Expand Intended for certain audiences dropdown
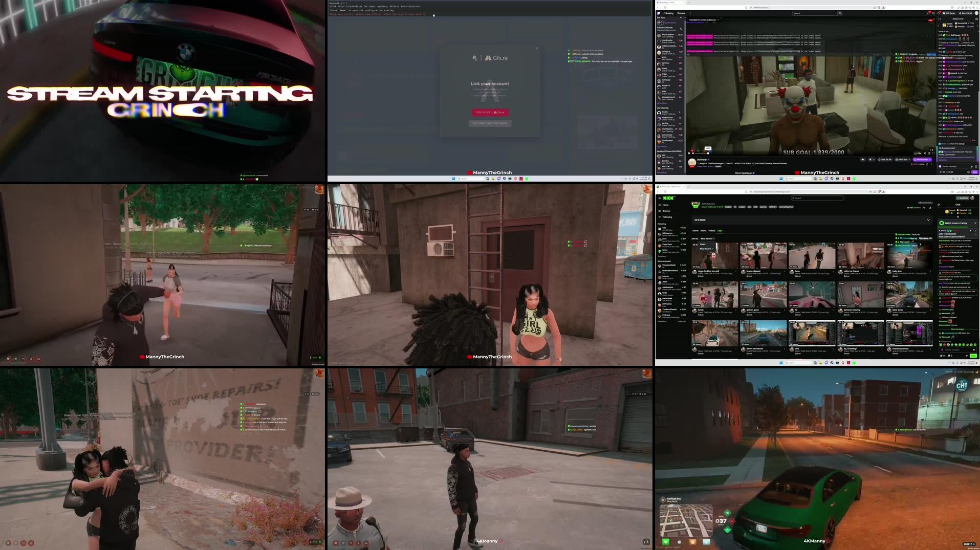The height and width of the screenshot is (550, 980). pos(704,20)
